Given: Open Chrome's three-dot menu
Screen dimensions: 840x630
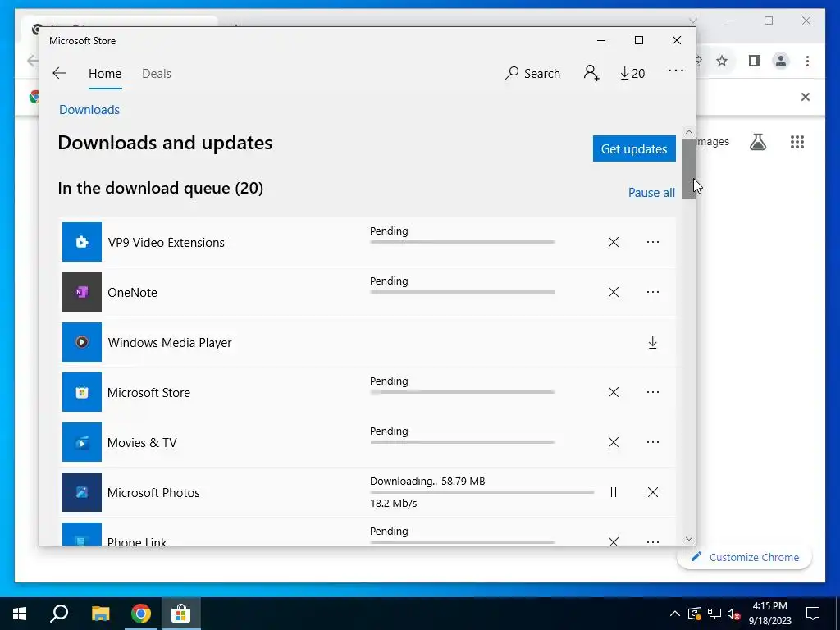Looking at the screenshot, I should click(x=807, y=61).
